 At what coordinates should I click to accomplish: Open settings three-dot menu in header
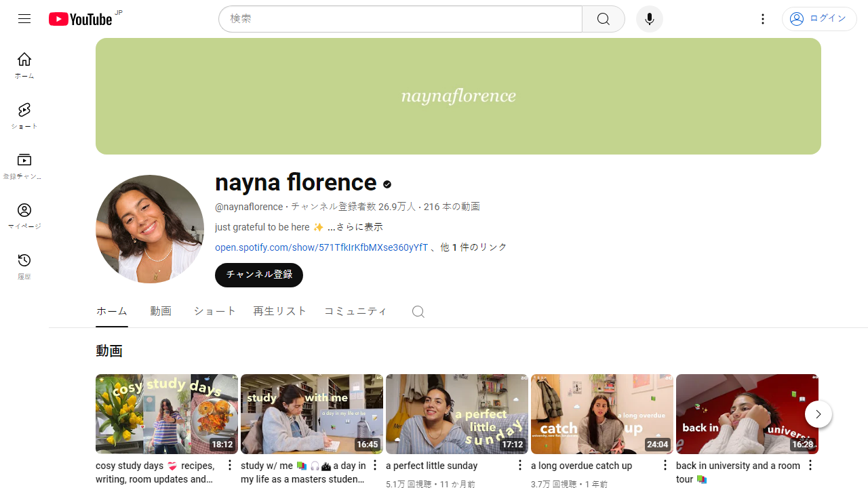[x=763, y=19]
